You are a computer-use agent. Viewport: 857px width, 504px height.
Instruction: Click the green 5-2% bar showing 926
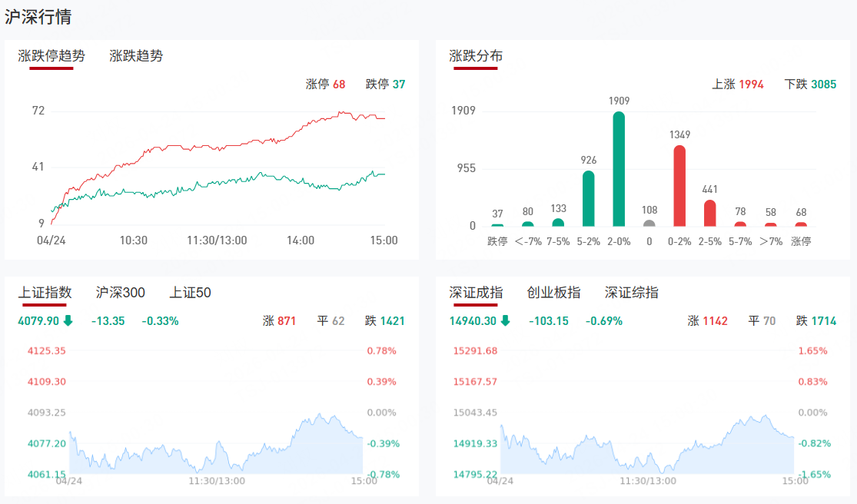pyautogui.click(x=588, y=198)
